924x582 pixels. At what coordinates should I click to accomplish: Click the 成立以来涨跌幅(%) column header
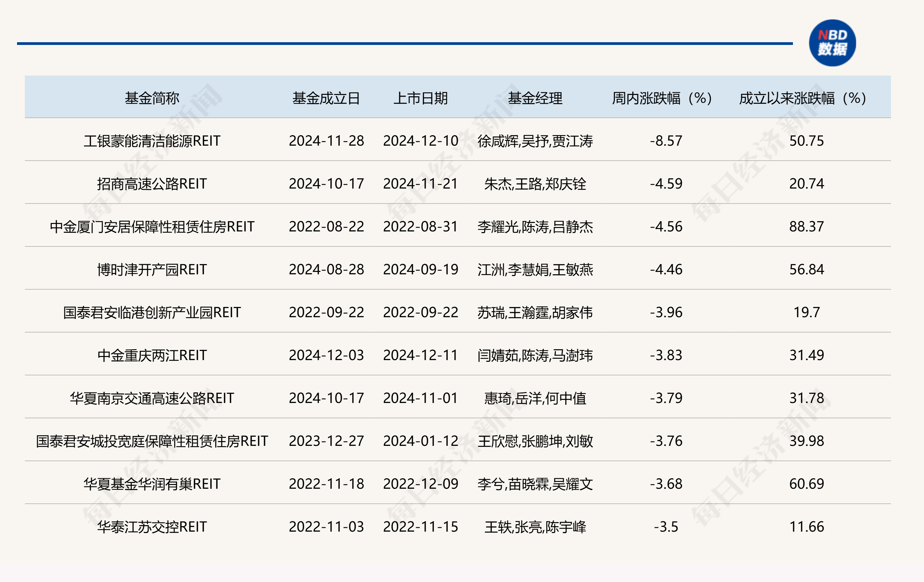[x=803, y=98]
